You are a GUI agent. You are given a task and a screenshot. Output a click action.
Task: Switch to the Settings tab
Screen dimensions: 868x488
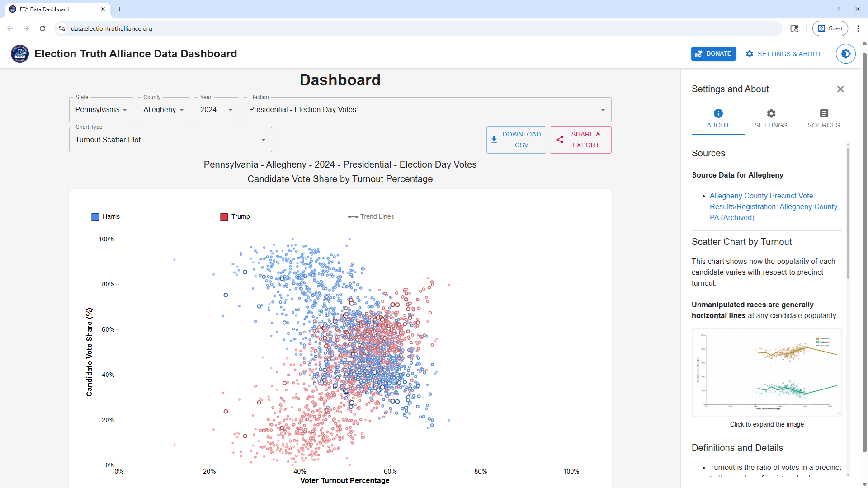(770, 118)
